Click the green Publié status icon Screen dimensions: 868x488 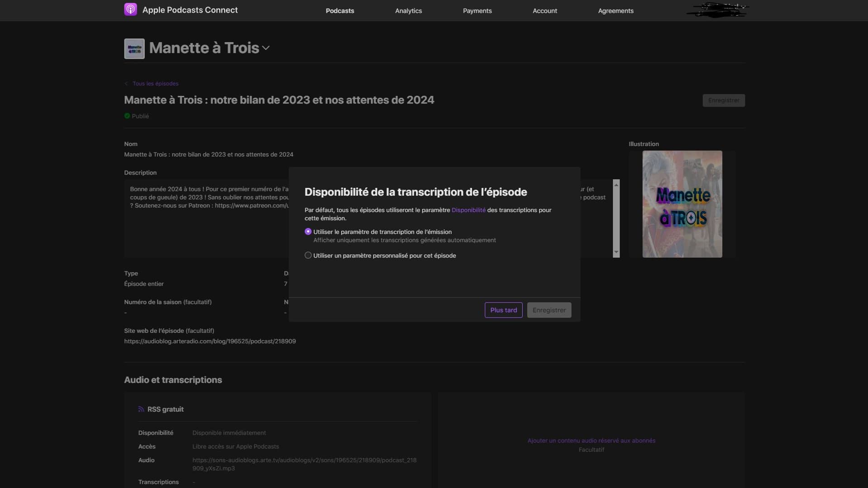(x=127, y=116)
